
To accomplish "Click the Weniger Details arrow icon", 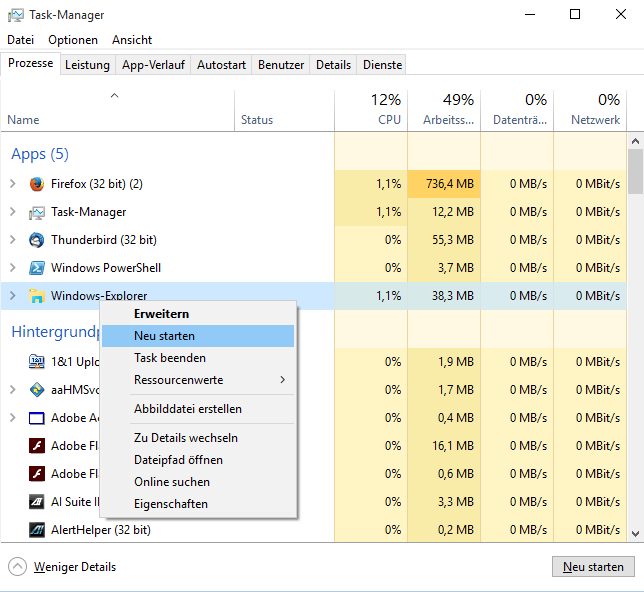I will tap(17, 567).
